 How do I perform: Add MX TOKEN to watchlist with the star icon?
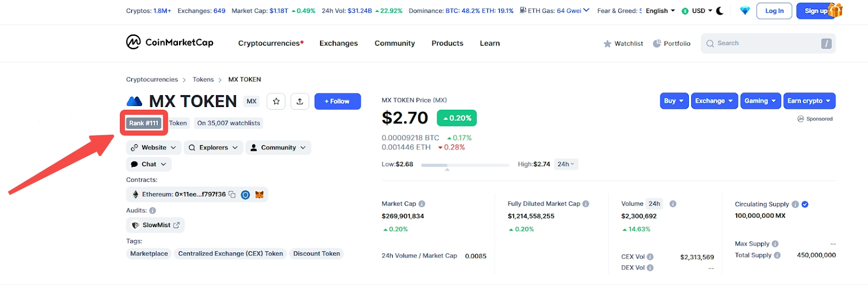click(x=276, y=101)
